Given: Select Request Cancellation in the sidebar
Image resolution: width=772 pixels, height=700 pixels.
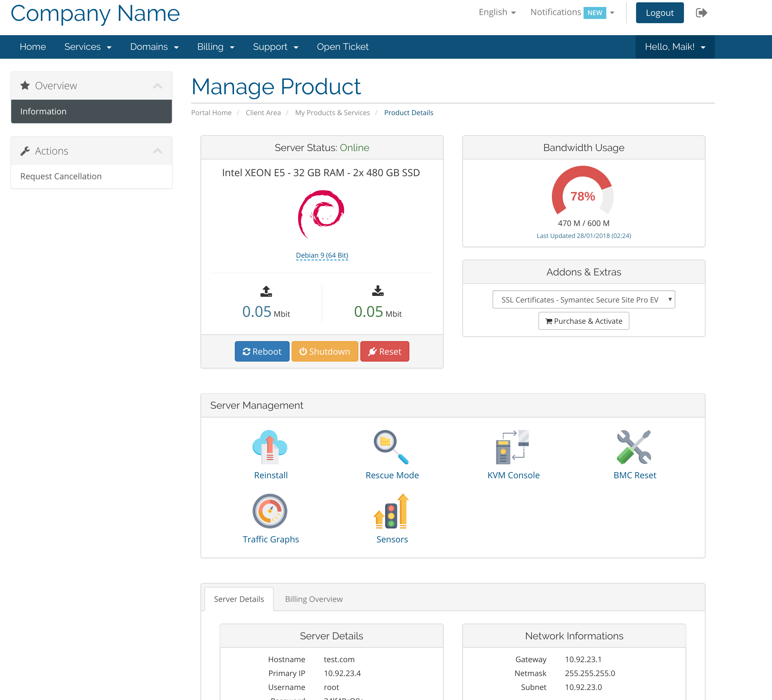Looking at the screenshot, I should [92, 176].
